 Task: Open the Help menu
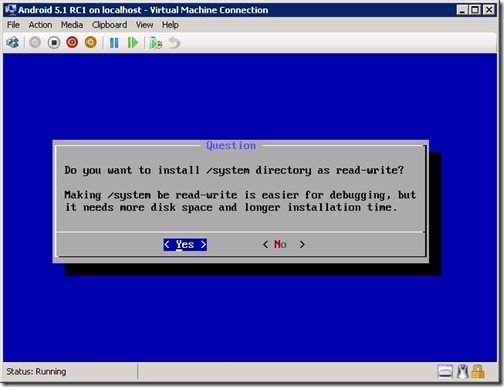coord(170,25)
